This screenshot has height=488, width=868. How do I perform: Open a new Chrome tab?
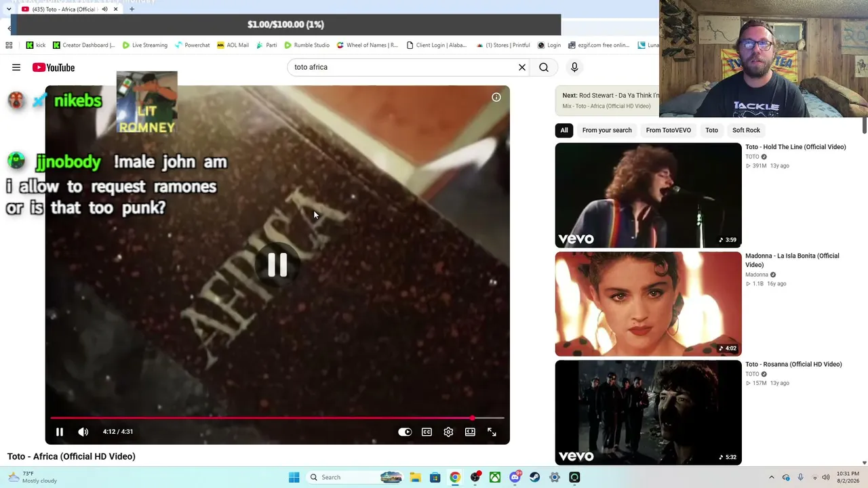(x=132, y=9)
